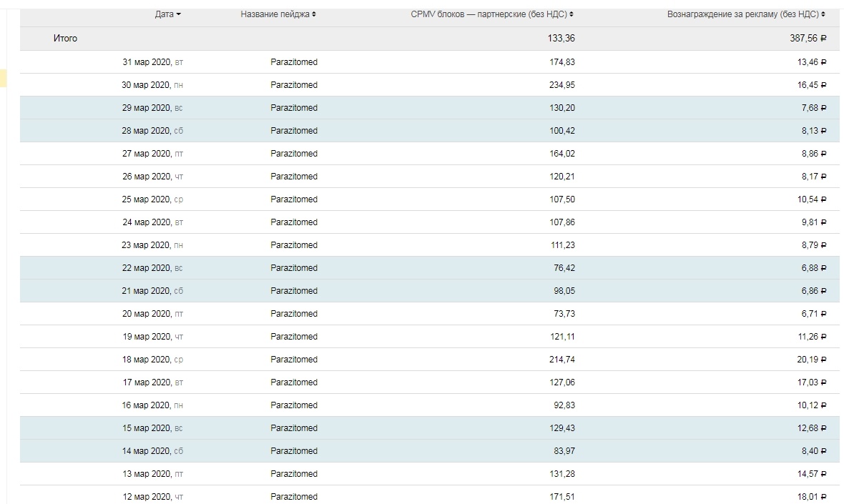Click the CPMV value 73,73

(564, 314)
